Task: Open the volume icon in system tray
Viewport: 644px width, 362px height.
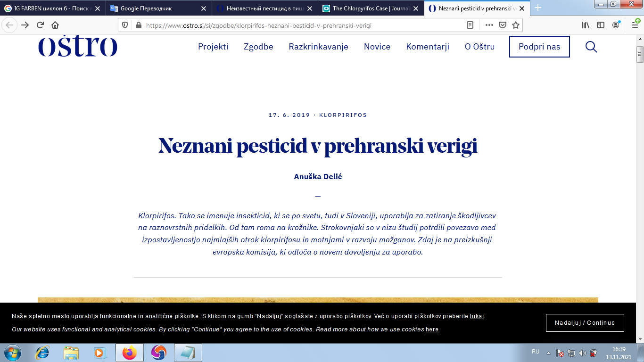Action: 582,353
